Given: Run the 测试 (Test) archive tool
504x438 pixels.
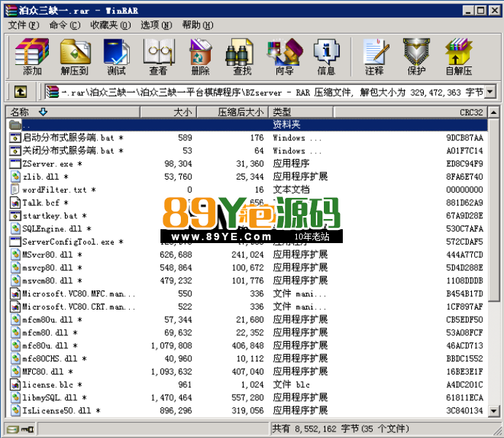Looking at the screenshot, I should (117, 57).
